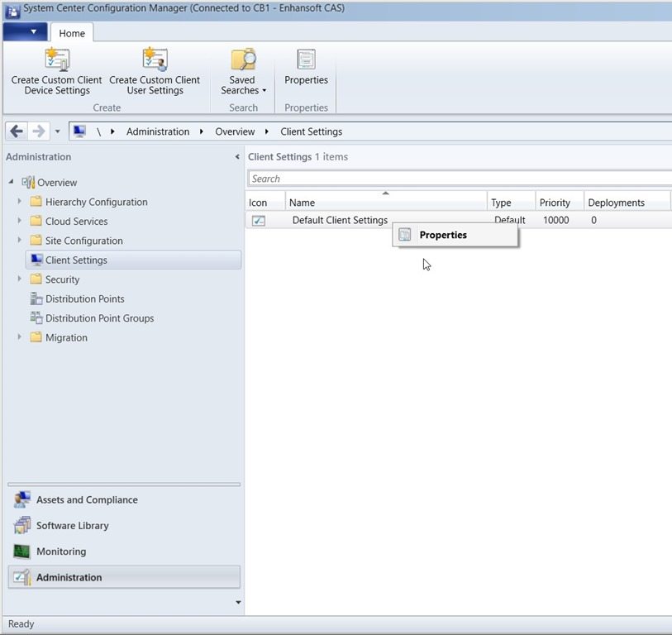672x635 pixels.
Task: Click the Administration workspace icon
Action: pos(21,577)
